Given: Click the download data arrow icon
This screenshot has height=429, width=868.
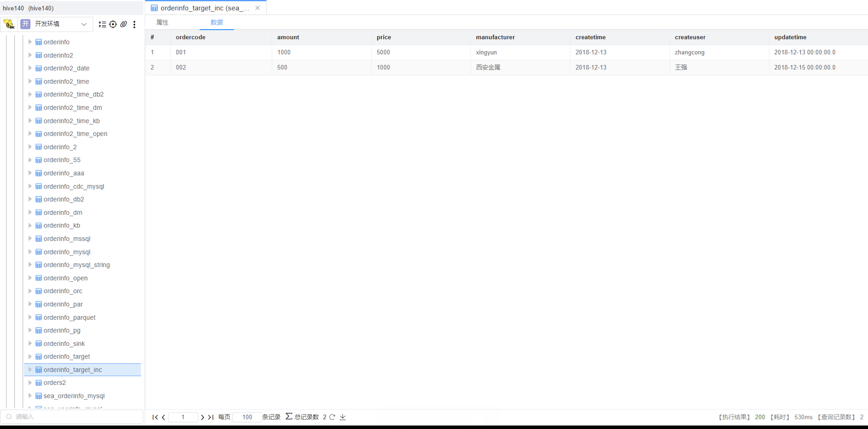Looking at the screenshot, I should [x=343, y=417].
